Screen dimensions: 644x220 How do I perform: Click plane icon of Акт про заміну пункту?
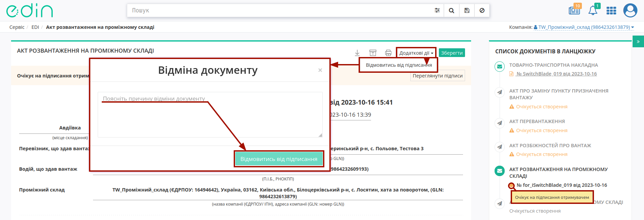tap(500, 92)
